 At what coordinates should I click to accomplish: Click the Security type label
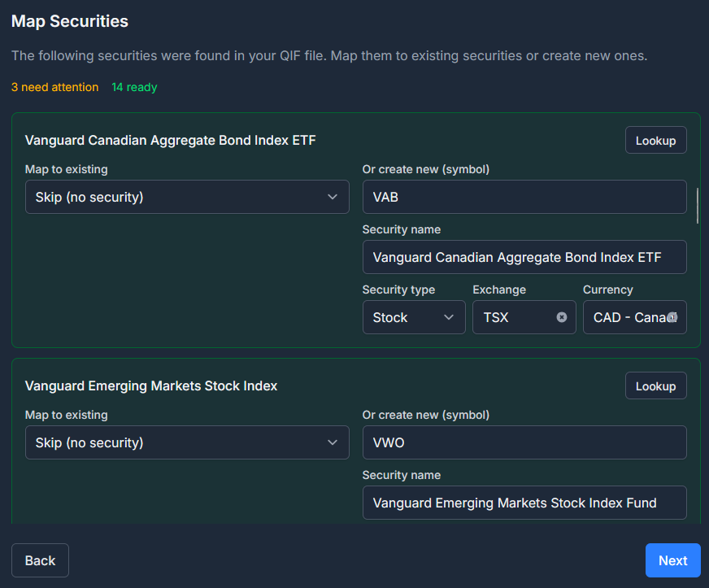398,290
